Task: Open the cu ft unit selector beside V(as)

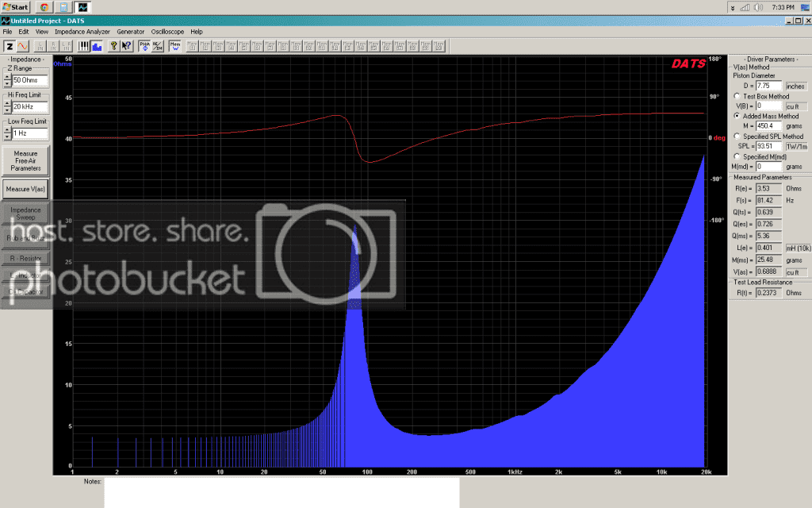Action: point(796,271)
